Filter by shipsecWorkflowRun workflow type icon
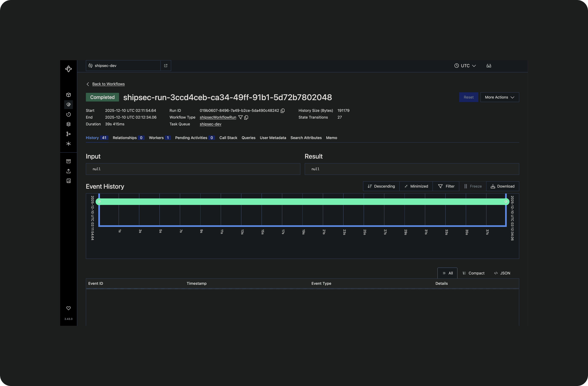 (240, 118)
